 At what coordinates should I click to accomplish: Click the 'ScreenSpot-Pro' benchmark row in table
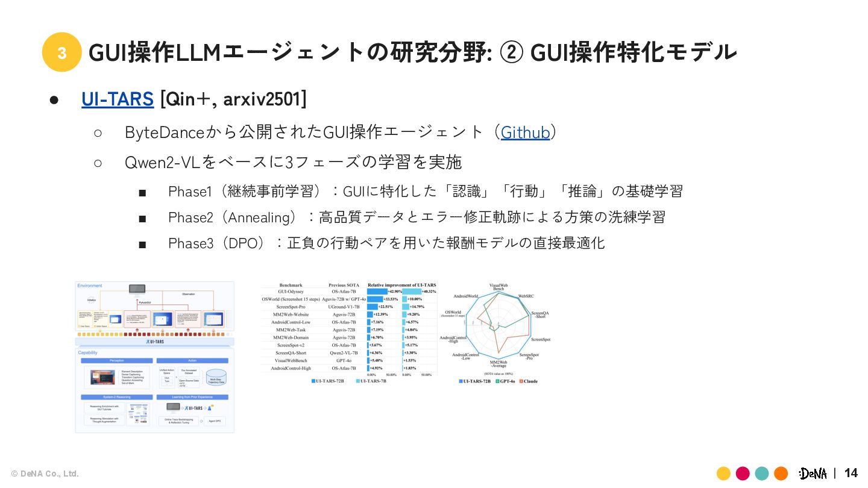(350, 307)
